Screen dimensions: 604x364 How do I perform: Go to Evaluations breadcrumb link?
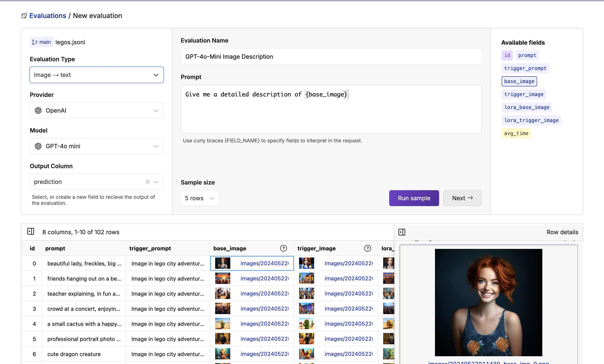tap(48, 16)
